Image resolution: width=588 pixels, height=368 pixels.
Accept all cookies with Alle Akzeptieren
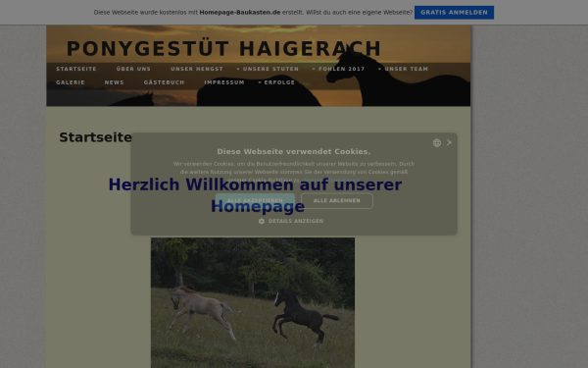pyautogui.click(x=255, y=200)
